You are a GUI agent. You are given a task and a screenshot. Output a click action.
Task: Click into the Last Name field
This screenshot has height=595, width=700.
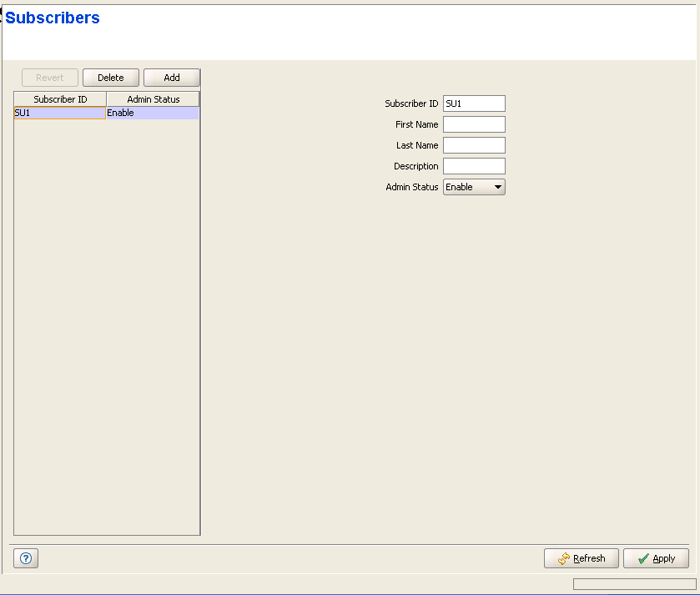pos(473,145)
